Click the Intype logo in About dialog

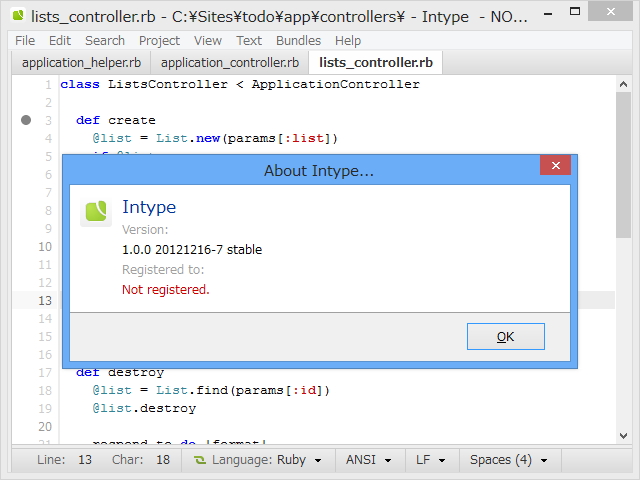(96, 211)
